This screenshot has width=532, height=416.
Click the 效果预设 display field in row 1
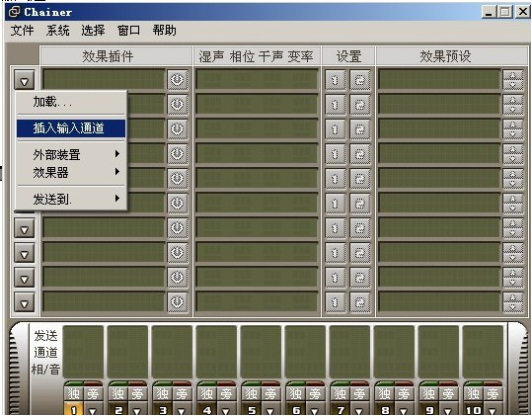pos(439,79)
